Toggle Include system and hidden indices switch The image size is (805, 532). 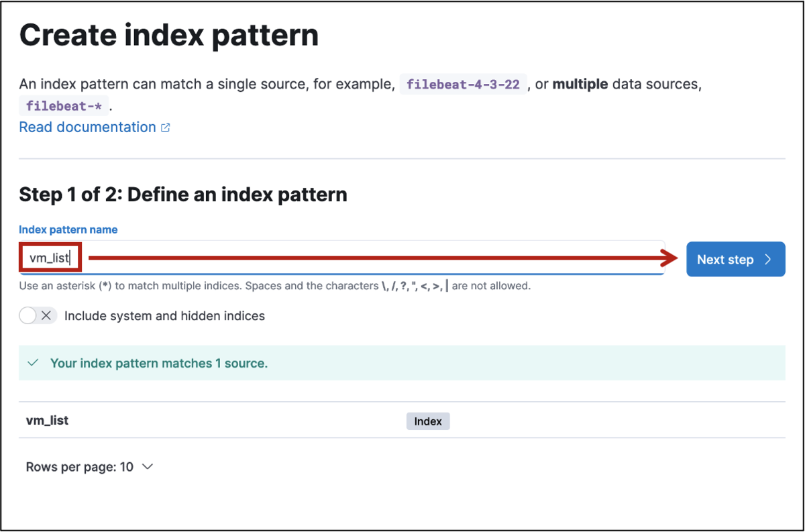pyautogui.click(x=38, y=315)
